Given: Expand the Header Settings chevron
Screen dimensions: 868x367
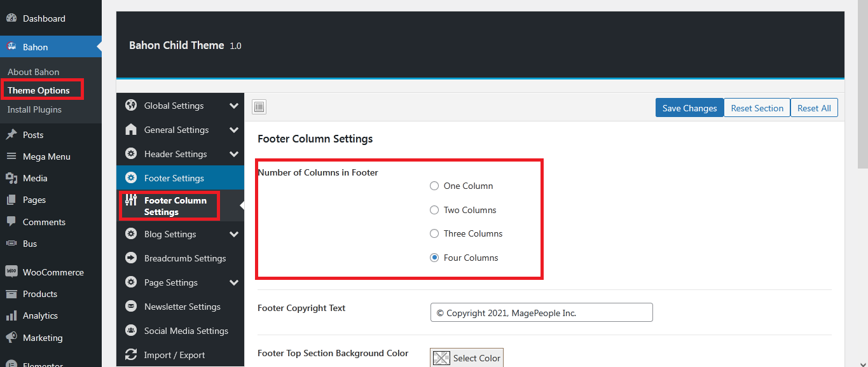Looking at the screenshot, I should 234,154.
